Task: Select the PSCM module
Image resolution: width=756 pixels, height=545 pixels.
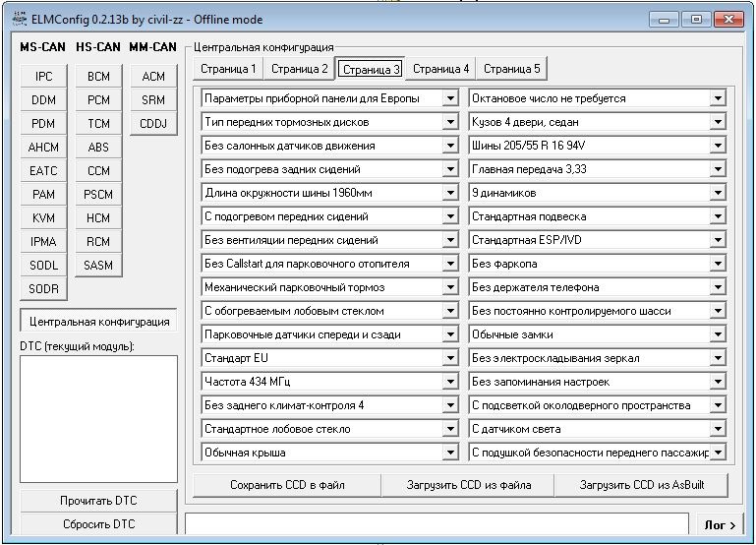Action: [x=98, y=195]
